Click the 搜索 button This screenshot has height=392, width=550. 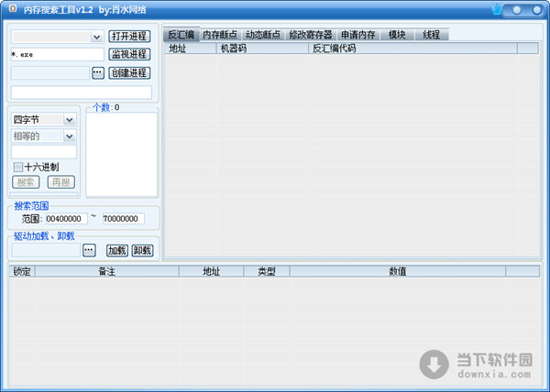pyautogui.click(x=26, y=182)
